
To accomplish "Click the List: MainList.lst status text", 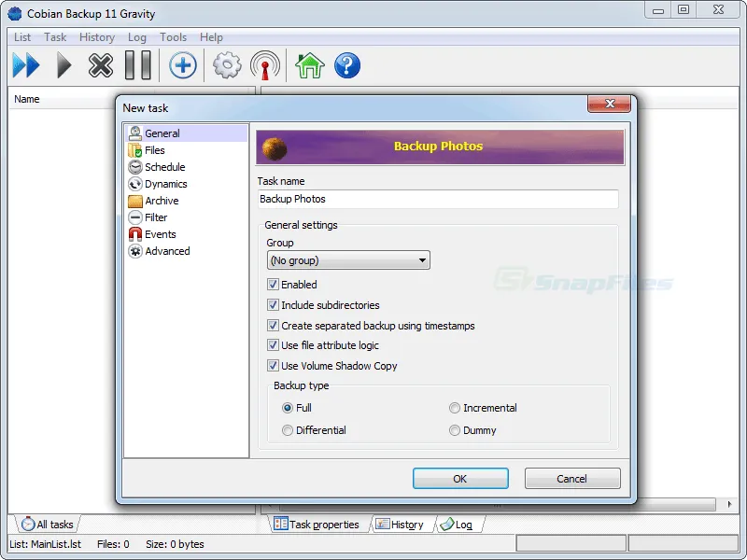I will pos(45,544).
